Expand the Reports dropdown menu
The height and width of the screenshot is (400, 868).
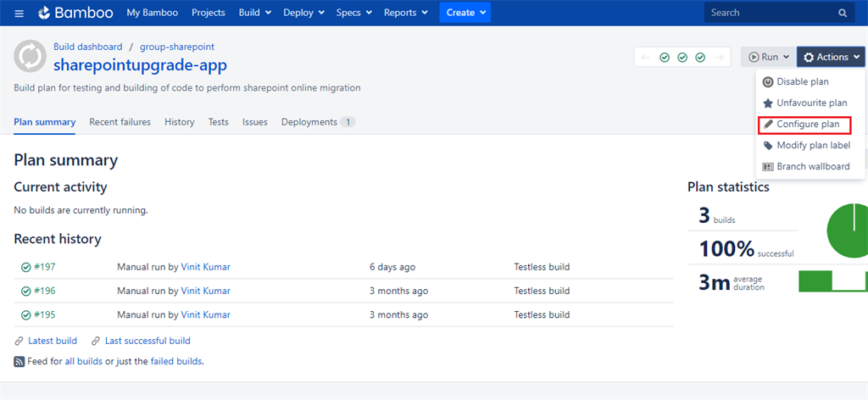click(x=406, y=13)
